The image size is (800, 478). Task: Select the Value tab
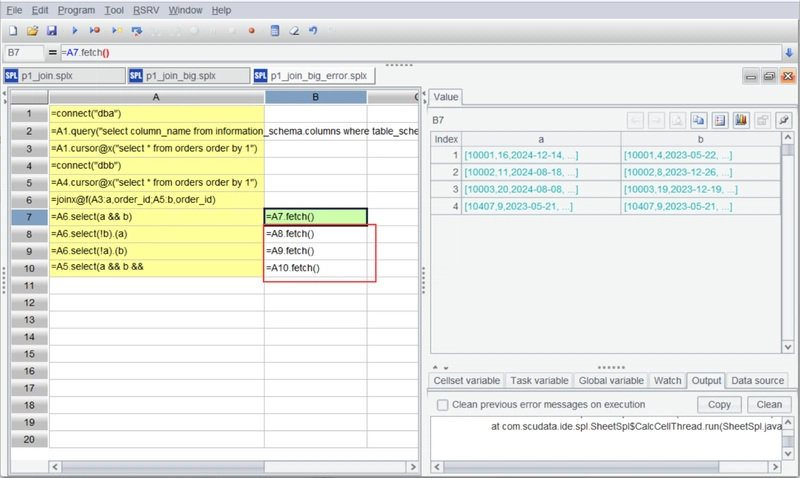[x=446, y=97]
